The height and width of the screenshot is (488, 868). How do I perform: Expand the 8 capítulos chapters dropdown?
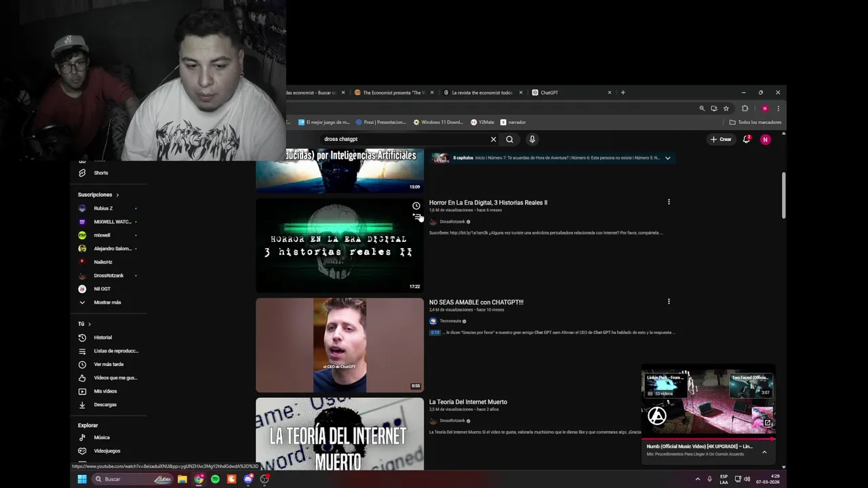click(x=667, y=158)
